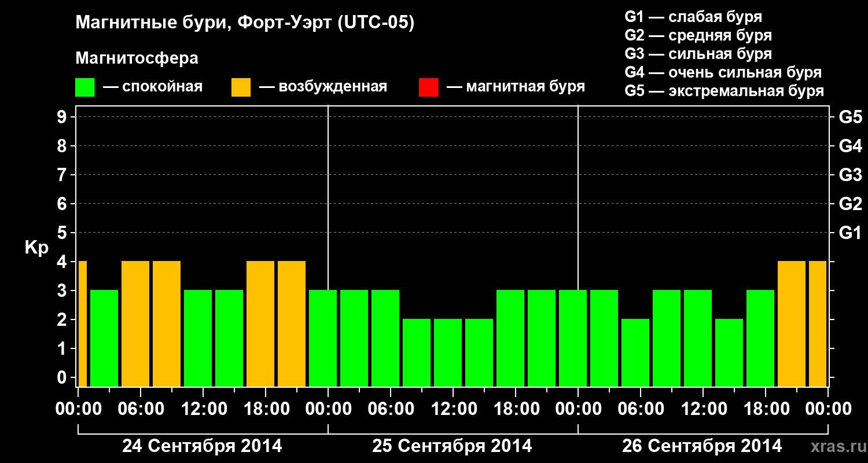Click the orange 'возбужденная' legend swatch
The height and width of the screenshot is (463, 868).
(241, 87)
